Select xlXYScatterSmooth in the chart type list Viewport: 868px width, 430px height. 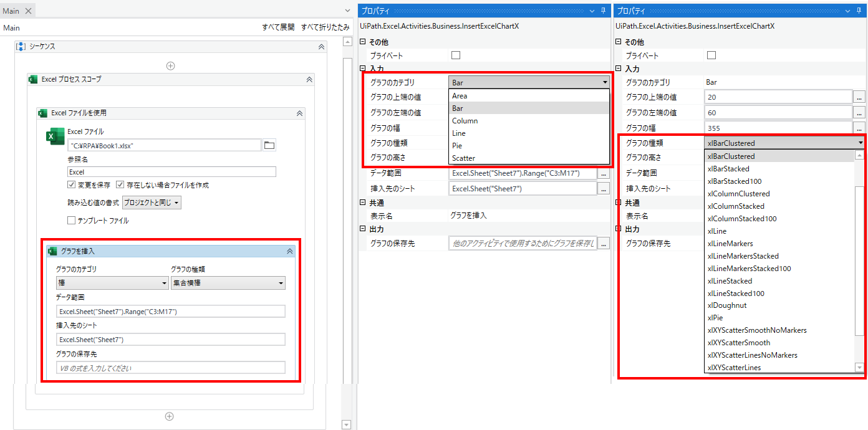click(x=780, y=343)
